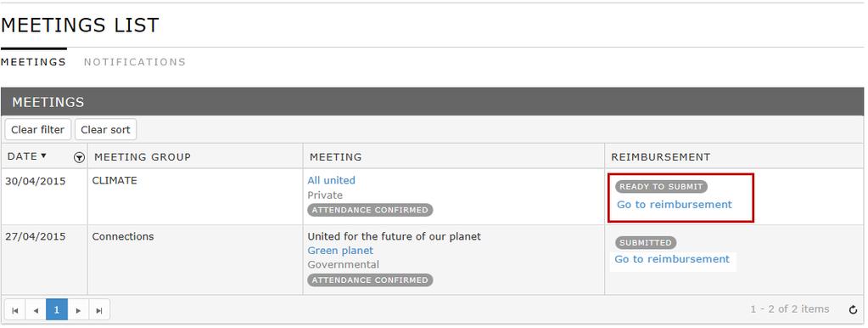This screenshot has height=328, width=868.
Task: Go to first page arrow in pager
Action: pos(15,310)
